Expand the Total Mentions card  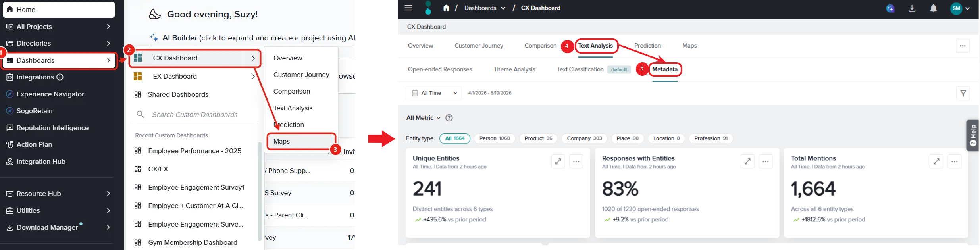click(936, 162)
